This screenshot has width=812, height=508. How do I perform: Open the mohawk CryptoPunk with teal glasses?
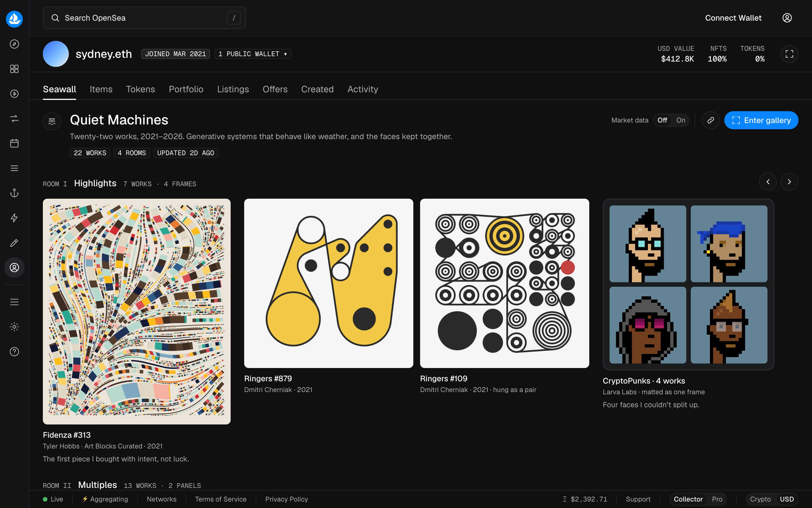pyautogui.click(x=648, y=244)
